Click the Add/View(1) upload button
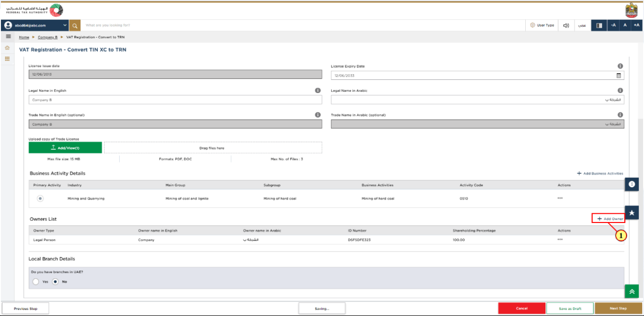The image size is (644, 316). (x=65, y=148)
